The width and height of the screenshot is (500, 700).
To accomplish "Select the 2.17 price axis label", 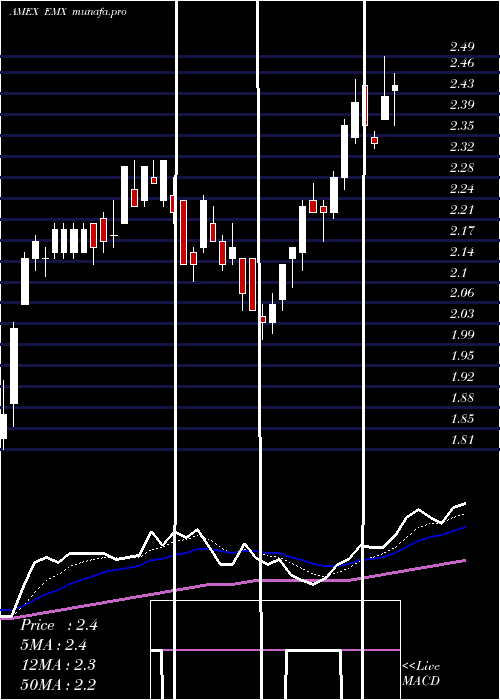I will click(462, 231).
